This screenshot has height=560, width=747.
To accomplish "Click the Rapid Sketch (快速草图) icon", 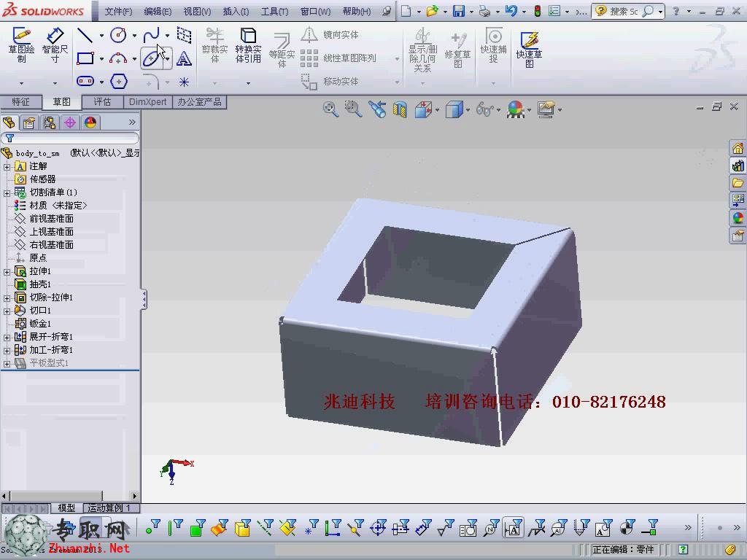I will tap(529, 49).
